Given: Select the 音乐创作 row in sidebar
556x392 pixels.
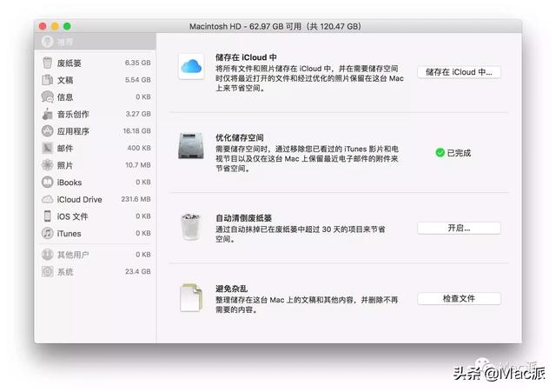Looking at the screenshot, I should (96, 114).
